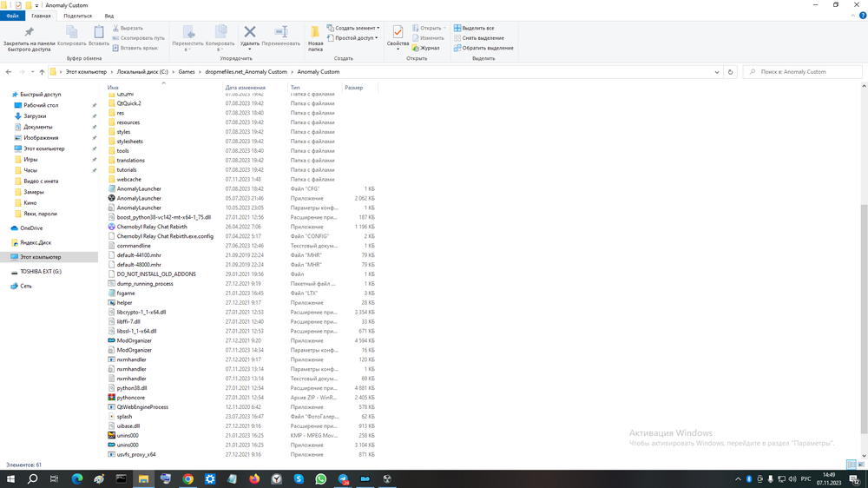The image size is (868, 488).
Task: Switch to the Вид (View) ribbon tab
Action: click(x=108, y=16)
